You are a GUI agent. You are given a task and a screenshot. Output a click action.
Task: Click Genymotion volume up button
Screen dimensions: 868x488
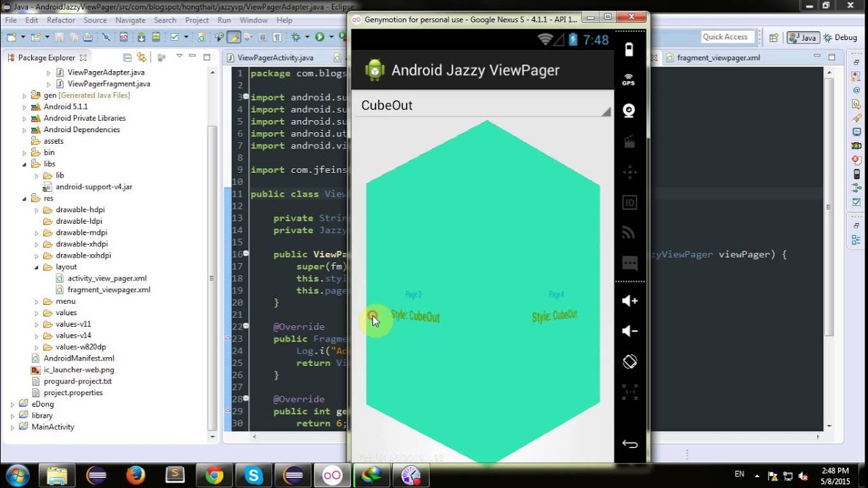pos(629,301)
